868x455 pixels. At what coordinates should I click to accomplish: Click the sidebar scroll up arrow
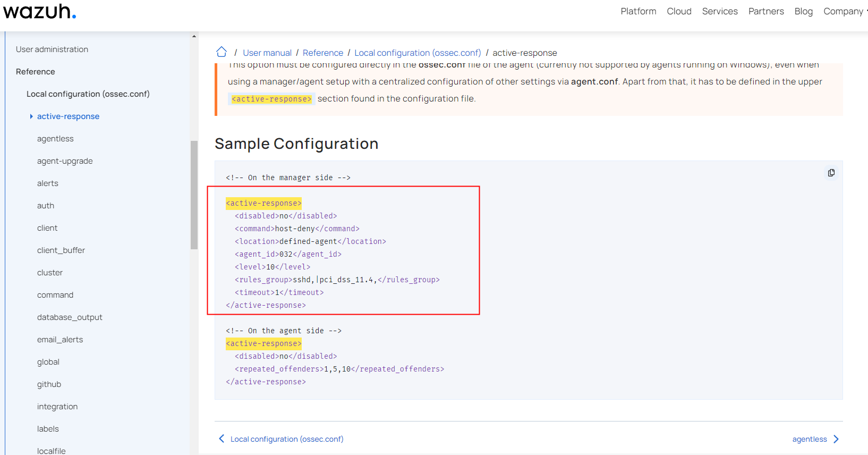[x=194, y=36]
